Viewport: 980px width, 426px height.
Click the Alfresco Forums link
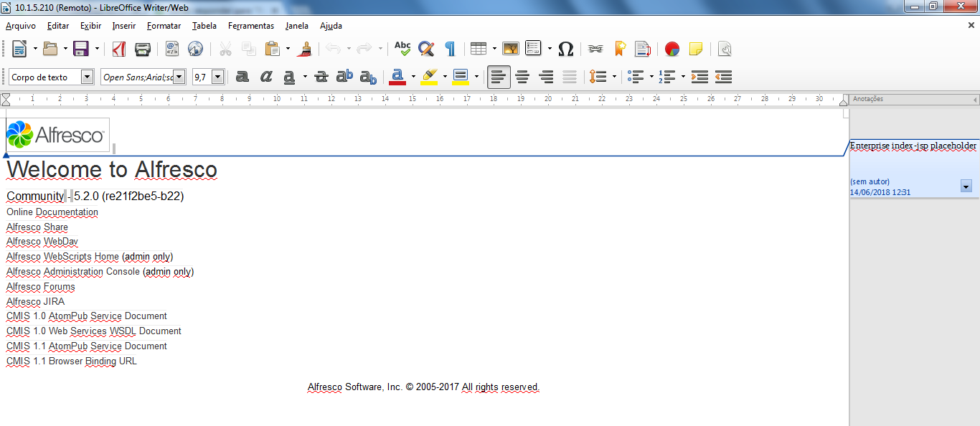pos(41,287)
